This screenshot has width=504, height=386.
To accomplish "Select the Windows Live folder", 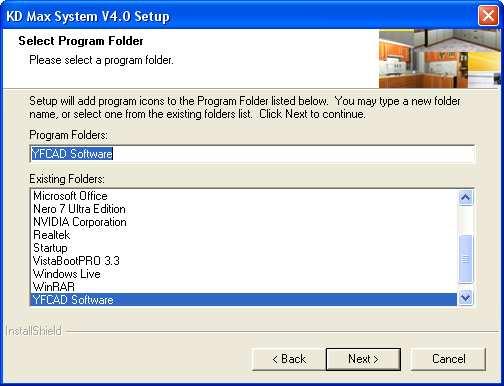I will click(x=243, y=274).
